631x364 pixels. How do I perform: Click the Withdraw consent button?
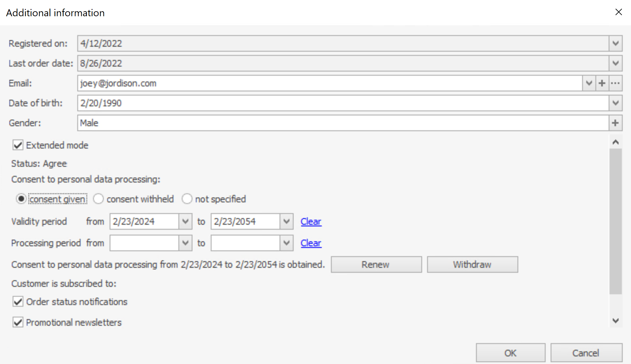(x=472, y=264)
